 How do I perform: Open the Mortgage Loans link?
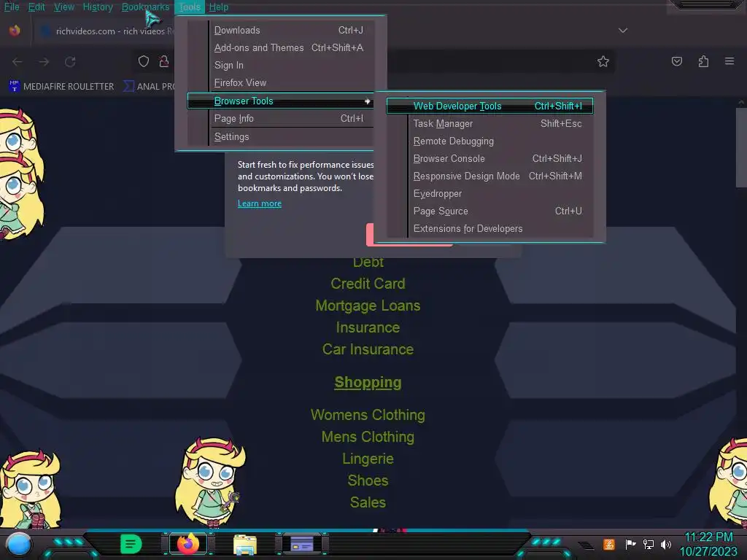coord(368,306)
